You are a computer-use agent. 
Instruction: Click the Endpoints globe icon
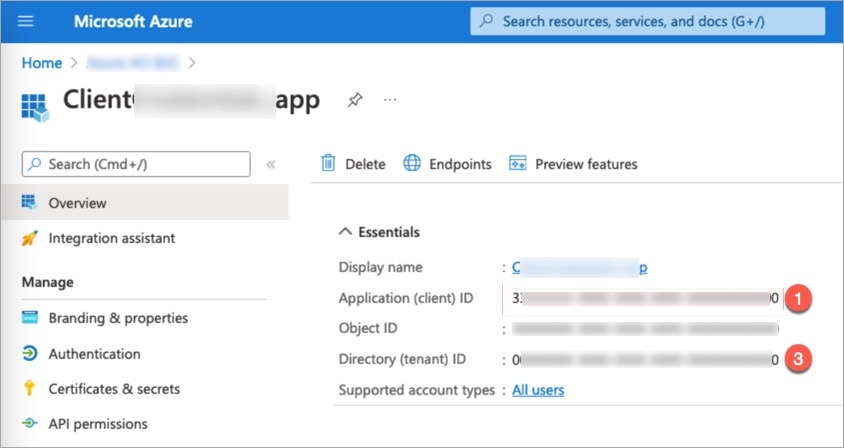(x=412, y=164)
